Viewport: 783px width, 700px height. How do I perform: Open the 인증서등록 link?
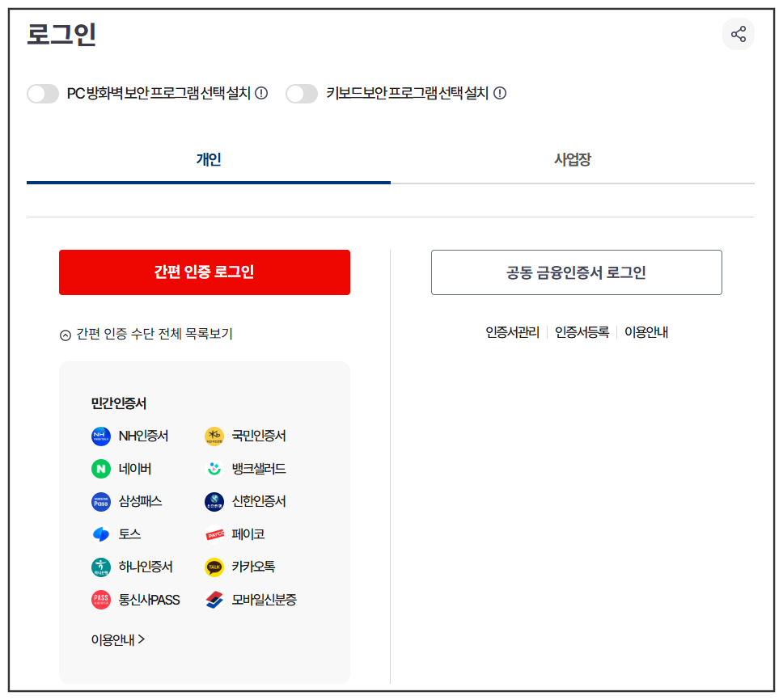point(582,332)
